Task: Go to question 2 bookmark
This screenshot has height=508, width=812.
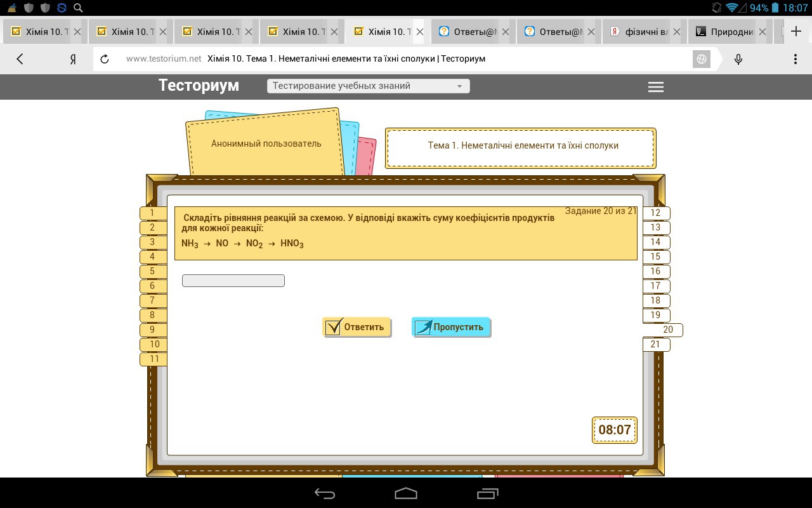Action: pyautogui.click(x=152, y=227)
